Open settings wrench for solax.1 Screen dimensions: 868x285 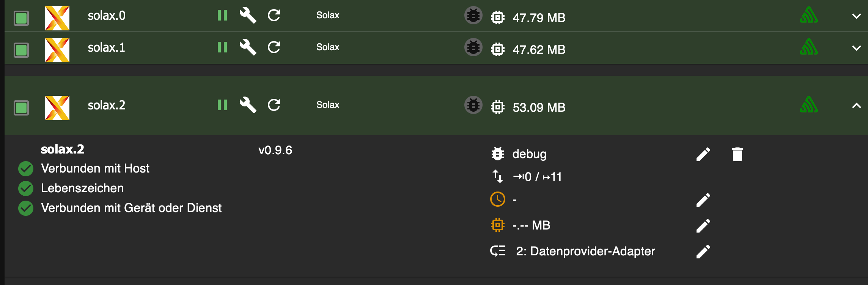[x=248, y=47]
